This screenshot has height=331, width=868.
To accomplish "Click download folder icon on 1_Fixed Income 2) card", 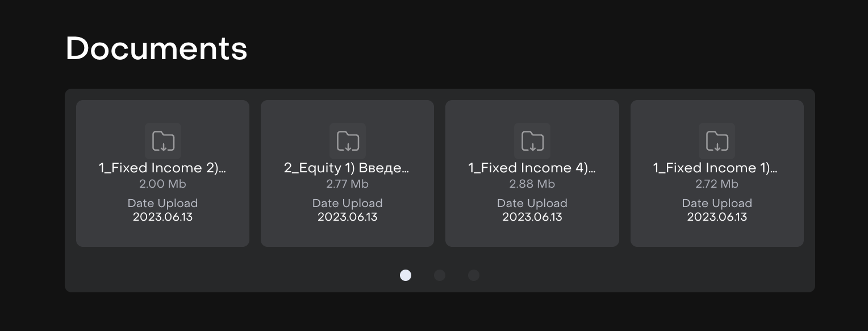I will point(163,140).
